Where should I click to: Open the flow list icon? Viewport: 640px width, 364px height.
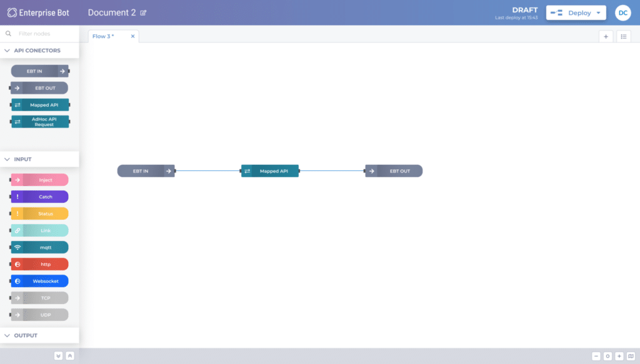pyautogui.click(x=624, y=36)
